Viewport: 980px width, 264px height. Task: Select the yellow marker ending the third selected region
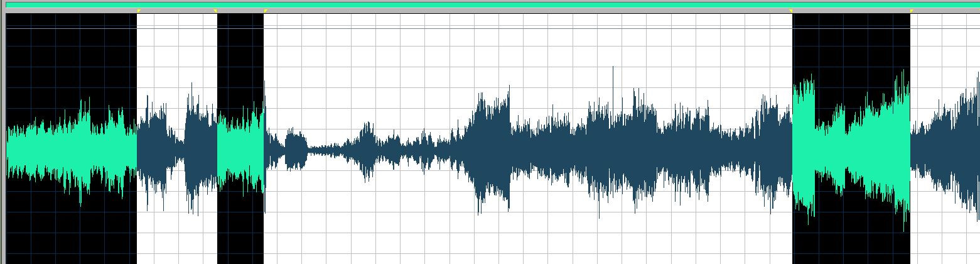(x=912, y=11)
